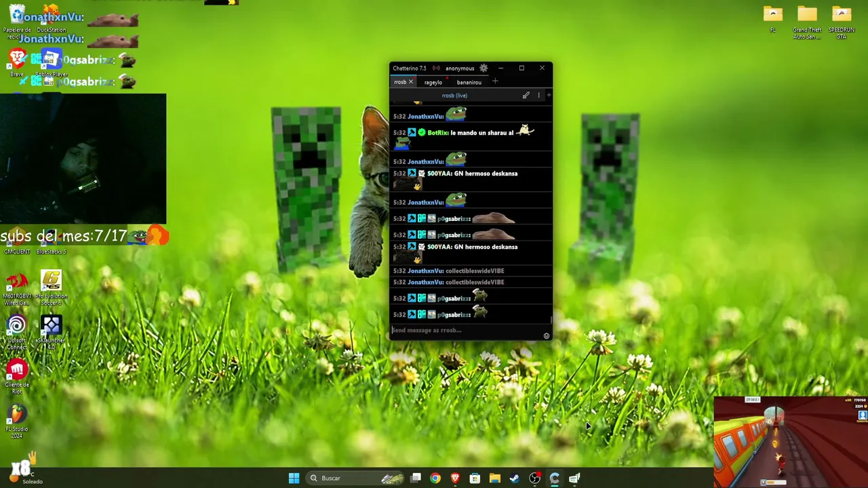Click 'le mando un sharau al' message

click(482, 133)
